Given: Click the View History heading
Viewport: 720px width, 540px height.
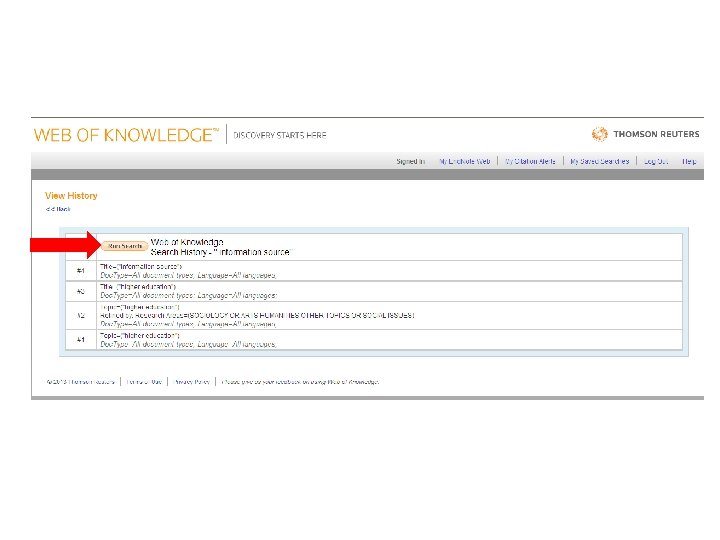Looking at the screenshot, I should 71,196.
